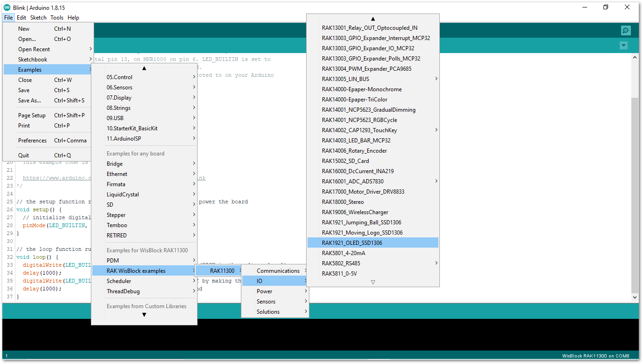Expand 06.Sensors examples

coord(144,88)
